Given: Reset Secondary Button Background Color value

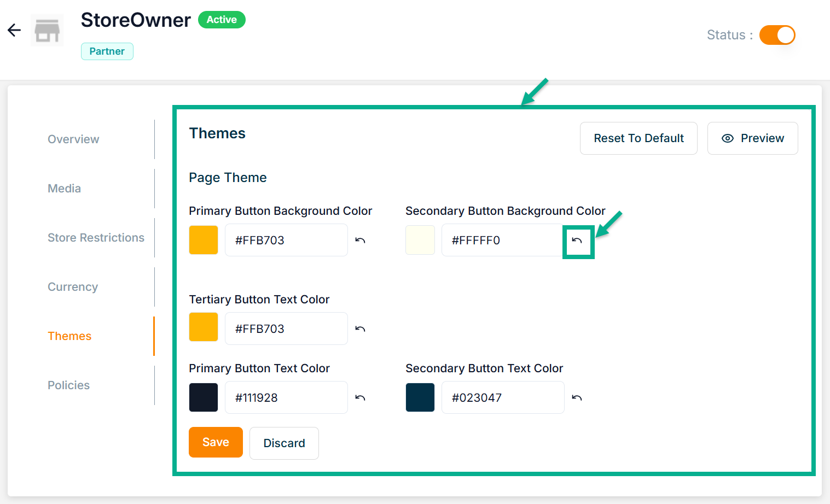Looking at the screenshot, I should [577, 241].
